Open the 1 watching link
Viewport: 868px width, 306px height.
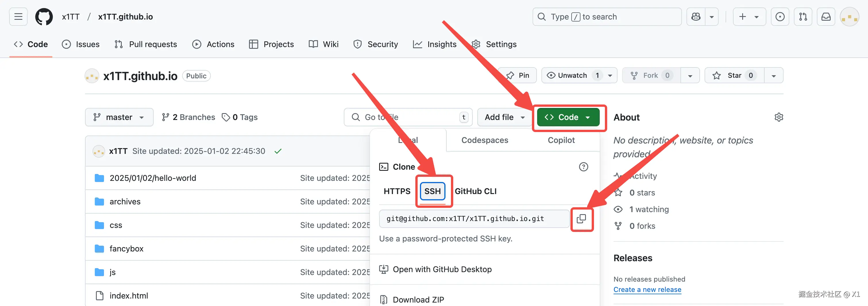pos(649,209)
